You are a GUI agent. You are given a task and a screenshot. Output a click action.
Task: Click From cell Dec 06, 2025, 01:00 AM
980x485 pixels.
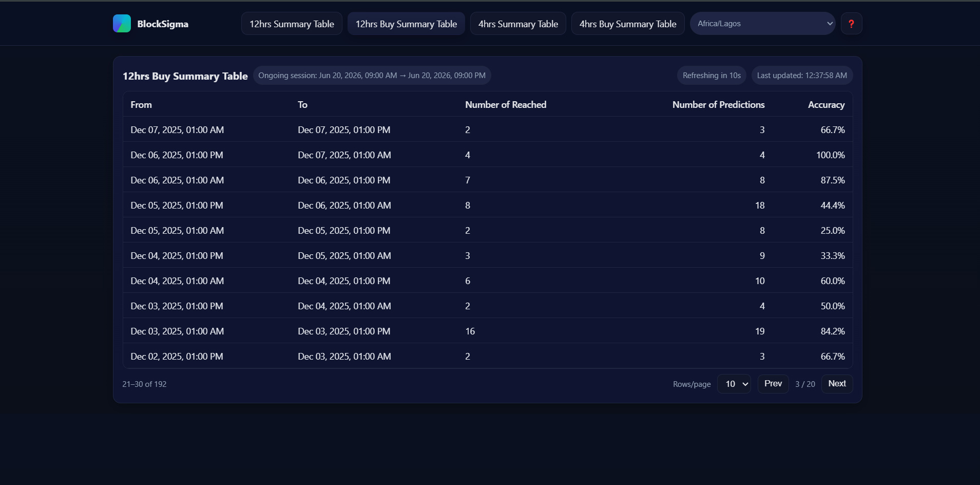click(177, 180)
